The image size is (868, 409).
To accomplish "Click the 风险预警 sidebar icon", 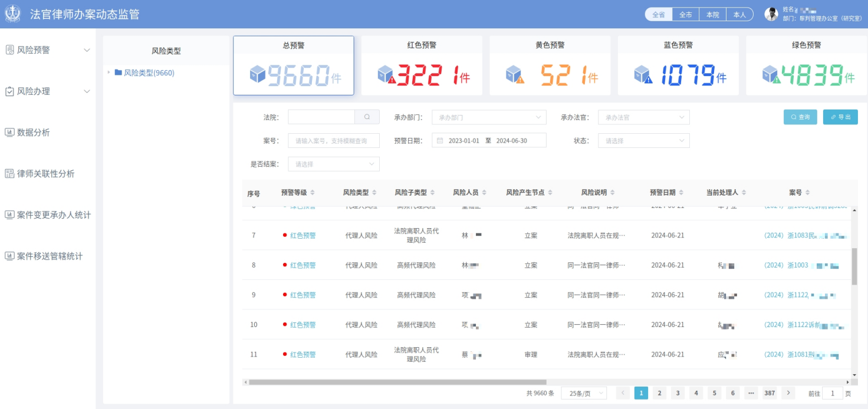I will [x=9, y=50].
